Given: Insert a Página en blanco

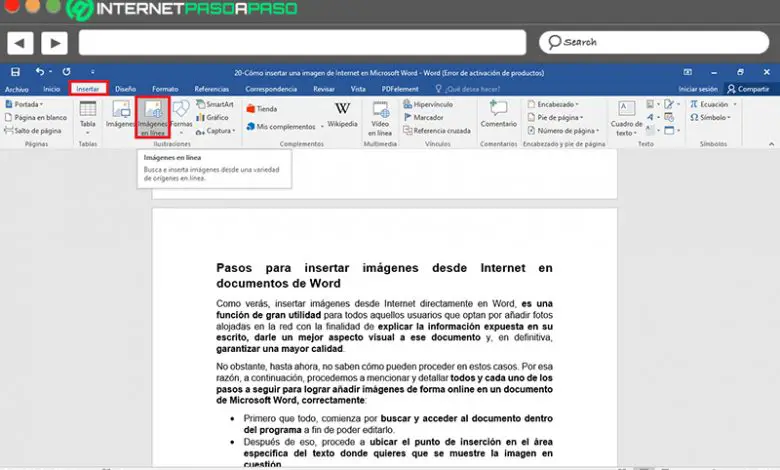Looking at the screenshot, I should [36, 117].
